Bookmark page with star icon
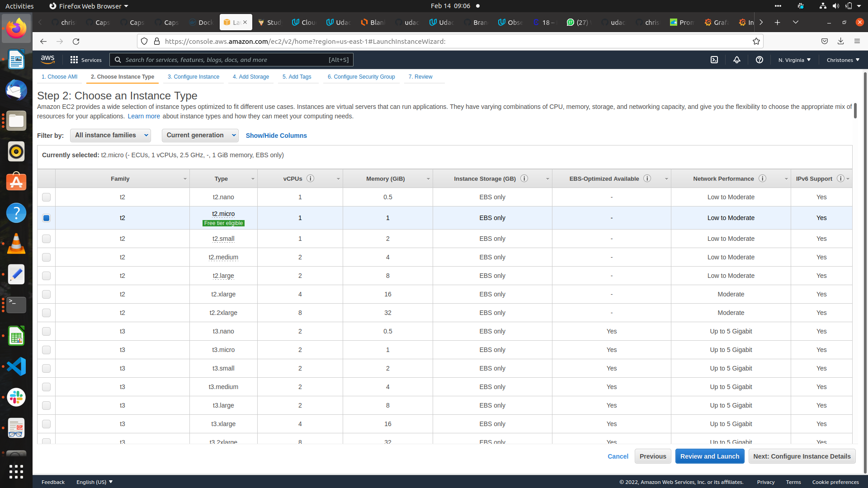This screenshot has width=868, height=488. pos(756,42)
